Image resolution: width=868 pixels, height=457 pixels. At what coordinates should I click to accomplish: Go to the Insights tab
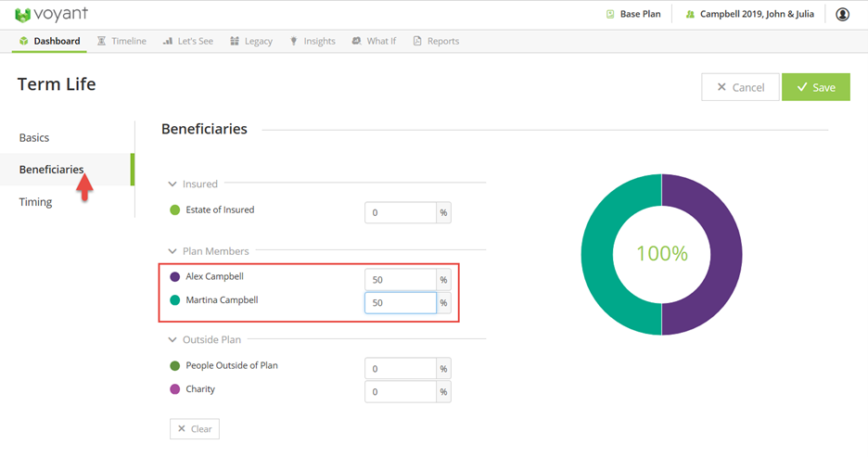313,42
